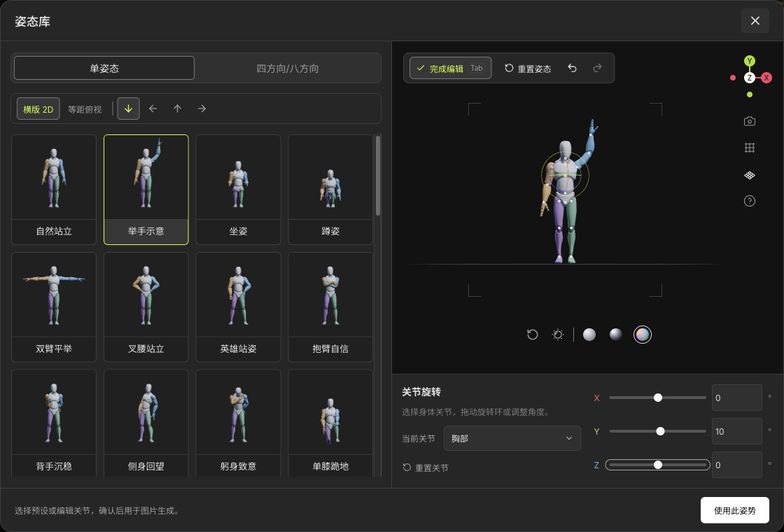Click the 重置姿态 button
The height and width of the screenshot is (532, 784).
tap(528, 69)
